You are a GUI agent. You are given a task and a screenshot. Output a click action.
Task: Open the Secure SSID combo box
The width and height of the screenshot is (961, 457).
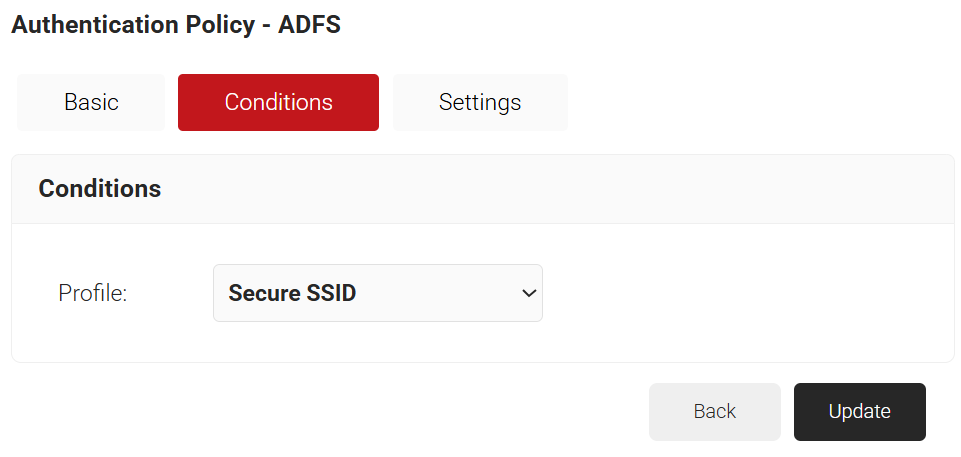click(x=377, y=293)
